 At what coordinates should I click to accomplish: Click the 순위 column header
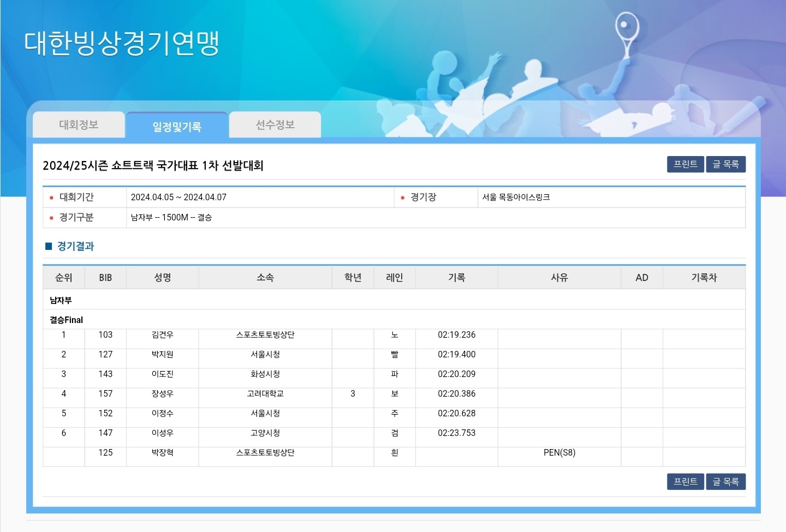(63, 278)
